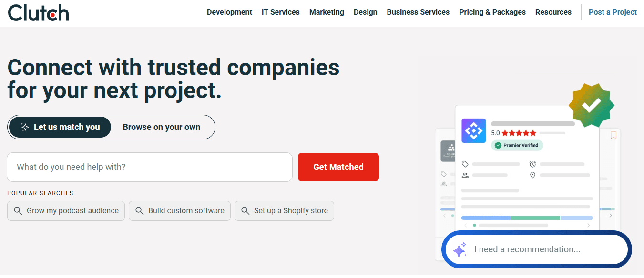This screenshot has width=644, height=278.
Task: Open the Development menu
Action: [x=229, y=12]
